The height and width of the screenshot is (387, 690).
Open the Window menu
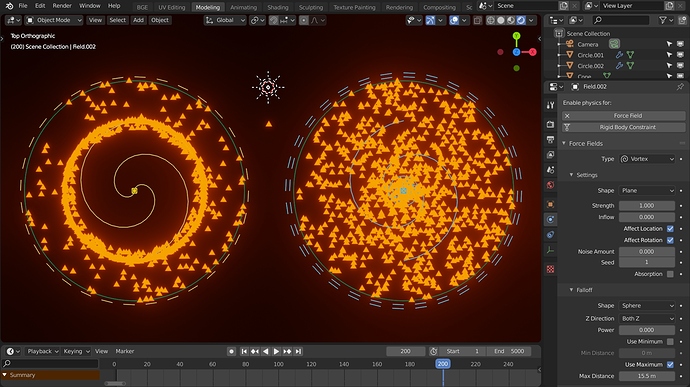[90, 6]
